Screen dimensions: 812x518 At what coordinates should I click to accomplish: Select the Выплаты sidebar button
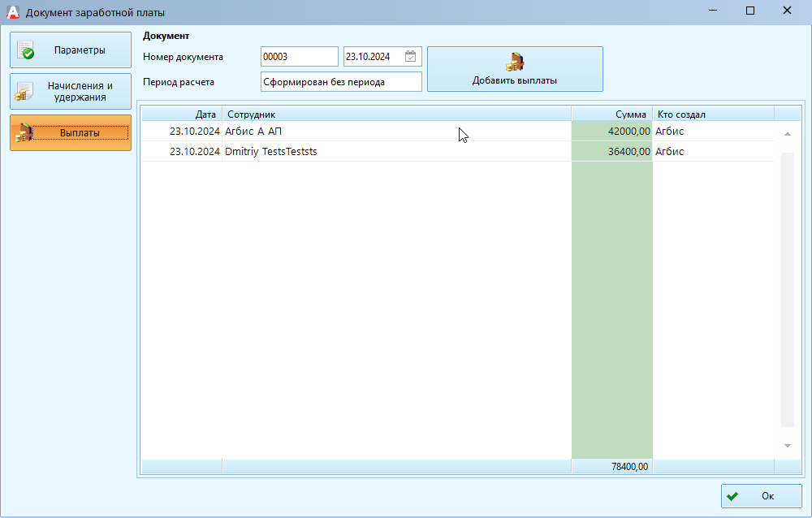tap(71, 132)
